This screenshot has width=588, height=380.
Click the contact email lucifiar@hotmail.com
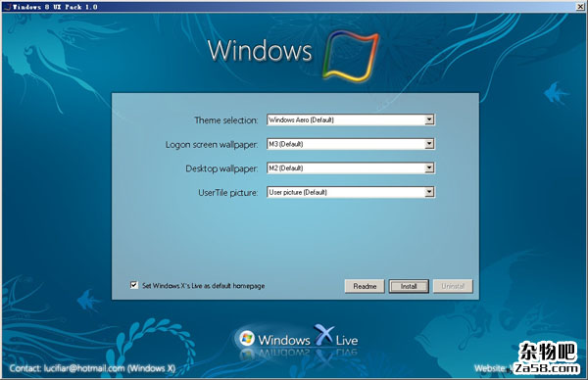[84, 368]
